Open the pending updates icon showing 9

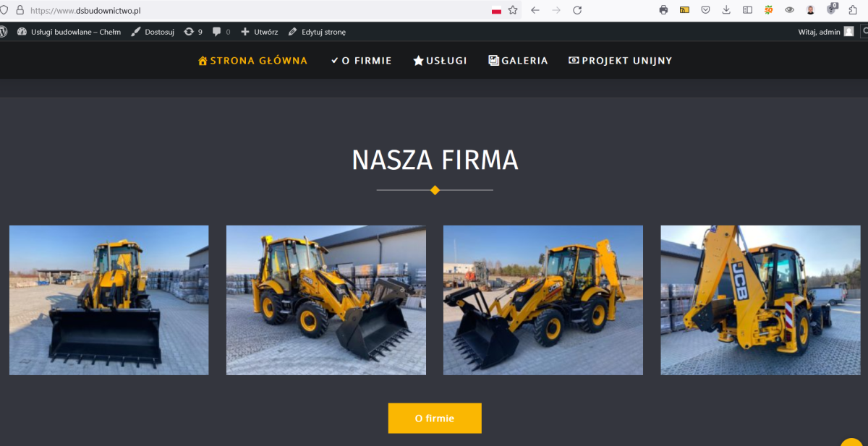193,32
